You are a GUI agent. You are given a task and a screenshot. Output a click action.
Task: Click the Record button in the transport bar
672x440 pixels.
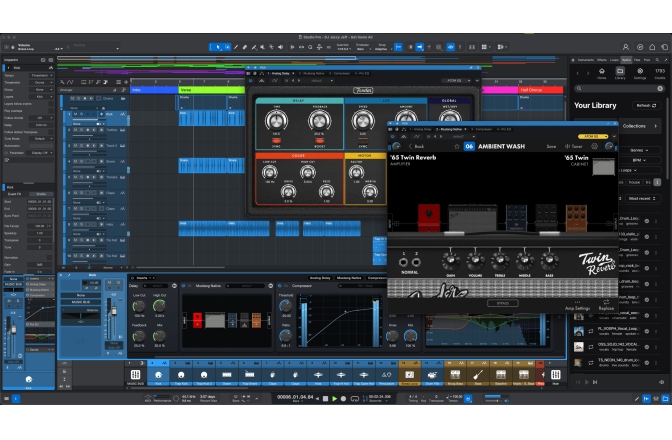pos(343,398)
